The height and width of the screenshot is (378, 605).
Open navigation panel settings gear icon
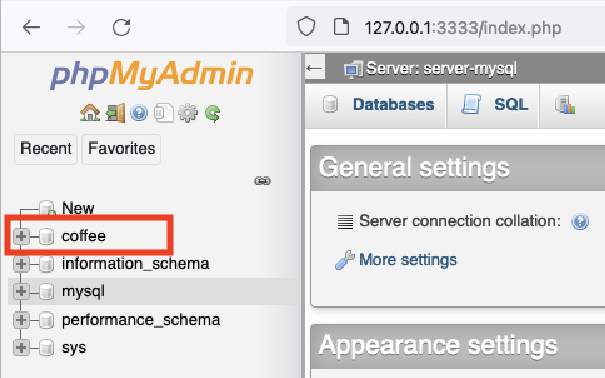coord(188,113)
